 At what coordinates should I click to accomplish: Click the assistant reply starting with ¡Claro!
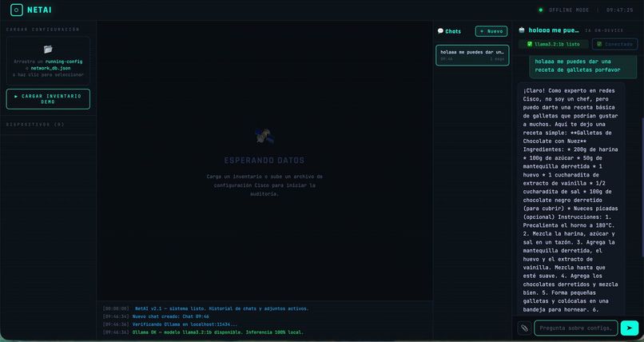coord(571,200)
